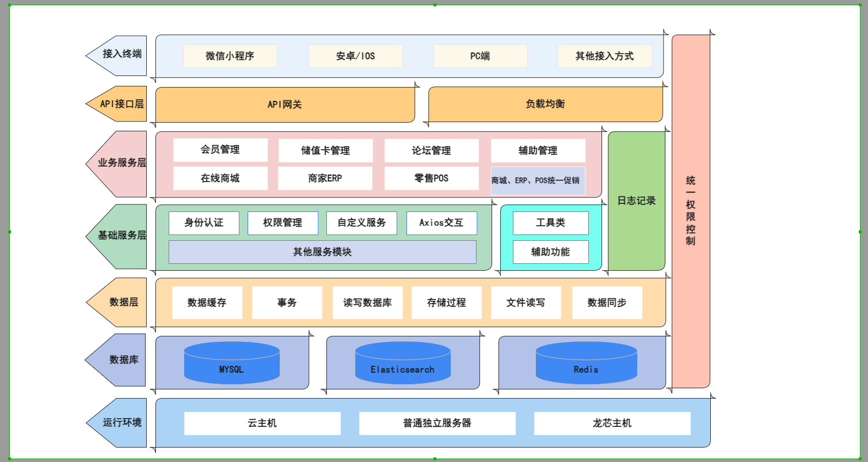
Task: Select the 商城、ERP、POS统一促销 box
Action: click(x=538, y=181)
